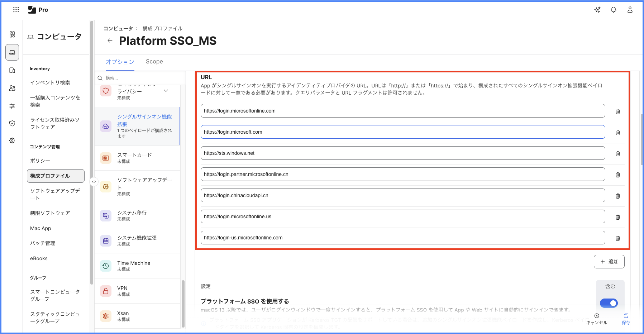Viewport: 644px width, 334px height.
Task: Open the Settings gear in the left rail
Action: [12, 140]
